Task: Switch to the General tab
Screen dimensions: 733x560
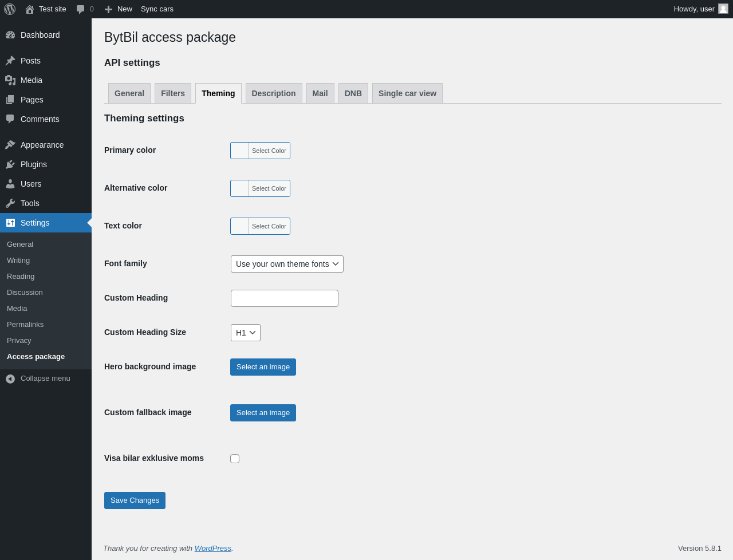Action: coord(129,93)
